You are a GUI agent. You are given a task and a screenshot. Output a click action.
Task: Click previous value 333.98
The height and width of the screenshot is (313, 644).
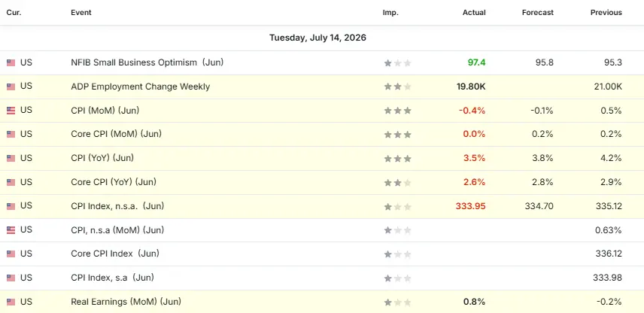608,278
